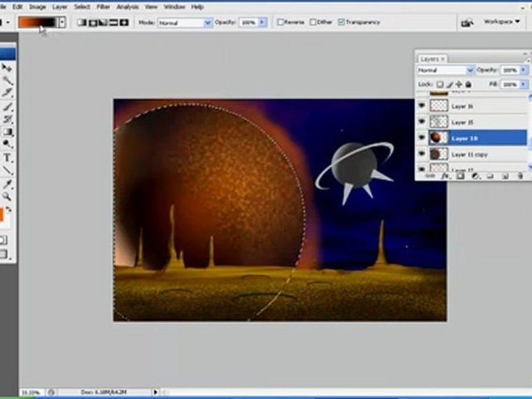Hide Layer 11 copy using its eye icon
Viewport: 532px width, 399px height.
(422, 154)
